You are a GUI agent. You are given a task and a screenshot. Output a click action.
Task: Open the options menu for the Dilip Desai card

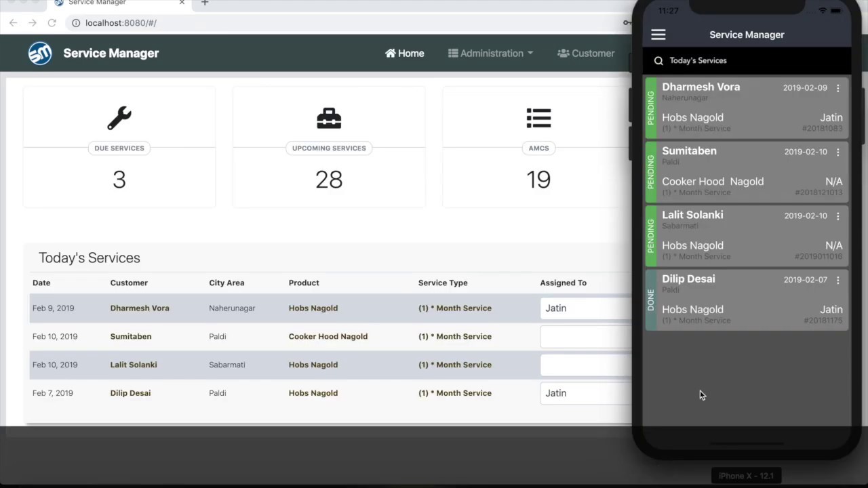[838, 280]
